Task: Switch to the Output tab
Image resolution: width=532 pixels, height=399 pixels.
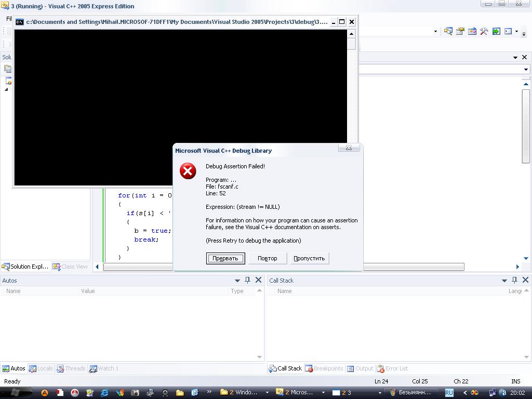Action: pyautogui.click(x=360, y=368)
